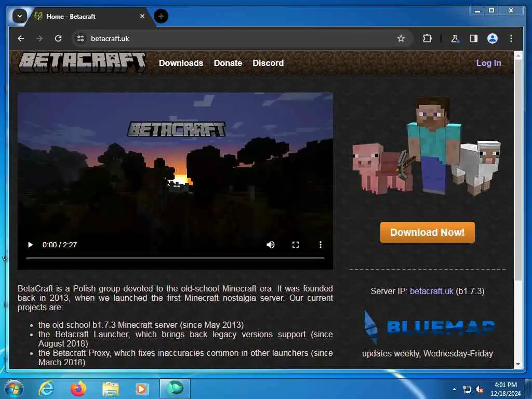Click the 'BetaCraft is a Polish group' paragraph
Screen dimensions: 532x399
(175, 298)
